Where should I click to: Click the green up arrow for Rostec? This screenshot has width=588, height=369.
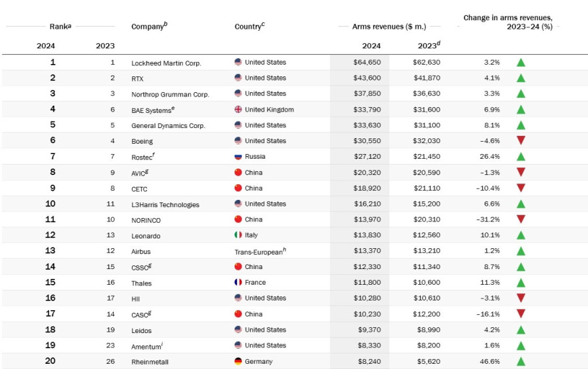point(521,157)
